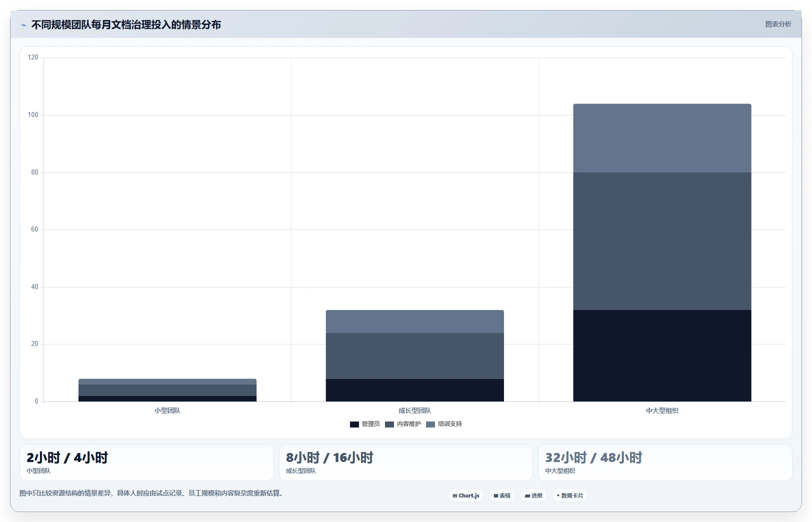Click the 120 y-axis value
812x522 pixels.
[33, 57]
